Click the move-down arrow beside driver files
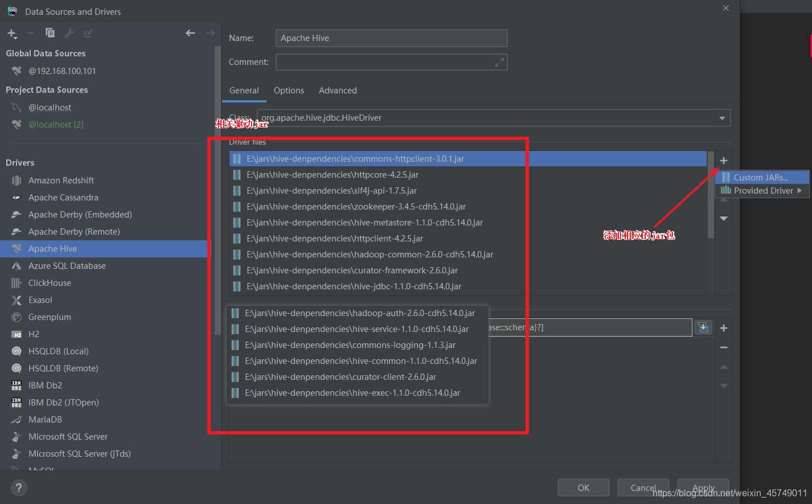The height and width of the screenshot is (504, 812). 723,219
